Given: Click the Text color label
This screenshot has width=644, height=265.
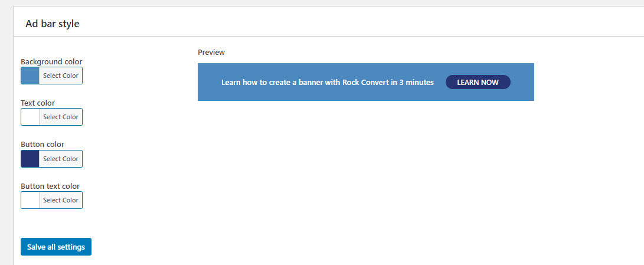Looking at the screenshot, I should 37,103.
